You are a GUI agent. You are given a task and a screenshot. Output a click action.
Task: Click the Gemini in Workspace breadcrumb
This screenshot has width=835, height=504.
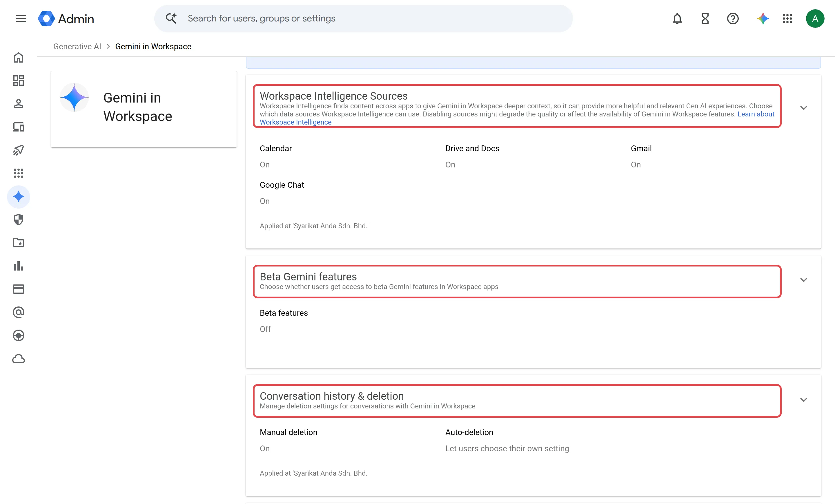153,46
